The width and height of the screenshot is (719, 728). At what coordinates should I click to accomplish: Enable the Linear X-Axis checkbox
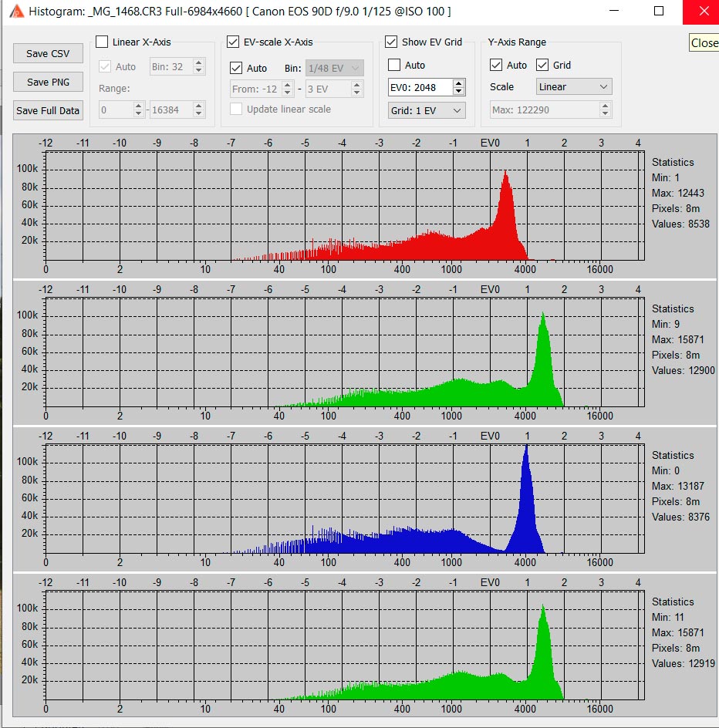coord(102,42)
